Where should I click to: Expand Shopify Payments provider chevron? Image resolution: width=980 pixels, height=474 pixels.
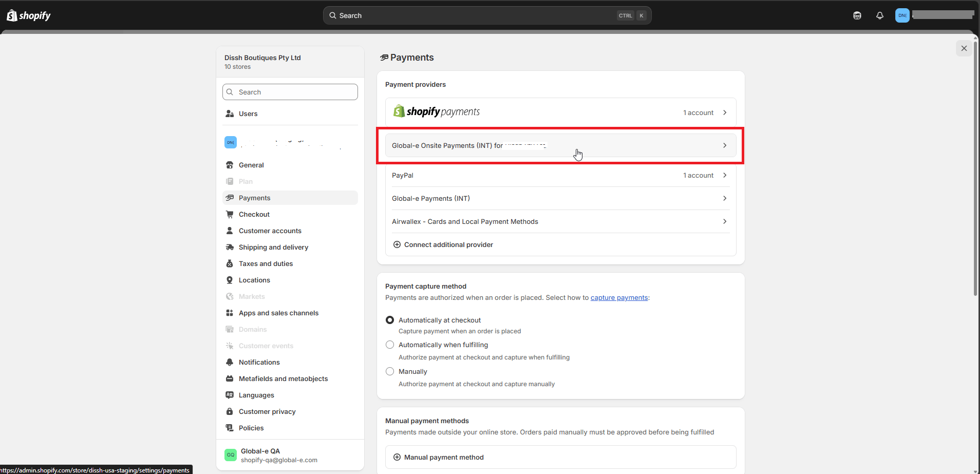click(x=725, y=112)
